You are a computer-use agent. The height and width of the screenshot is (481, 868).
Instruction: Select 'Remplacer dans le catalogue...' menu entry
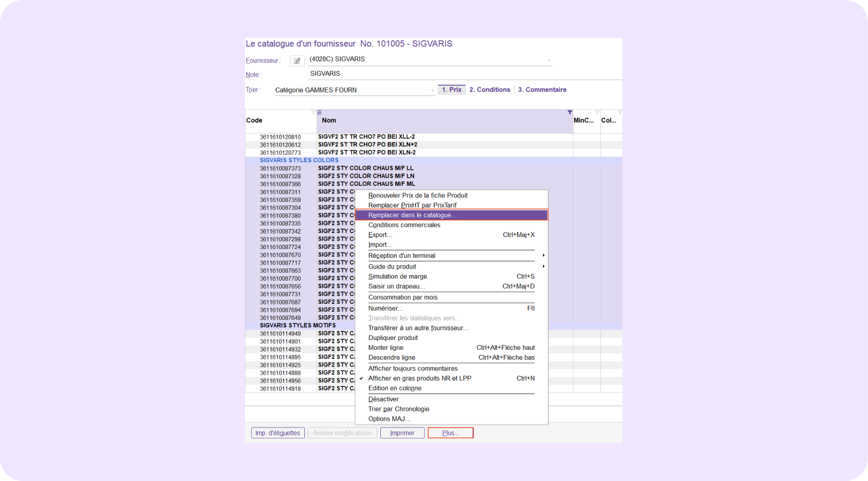[412, 215]
